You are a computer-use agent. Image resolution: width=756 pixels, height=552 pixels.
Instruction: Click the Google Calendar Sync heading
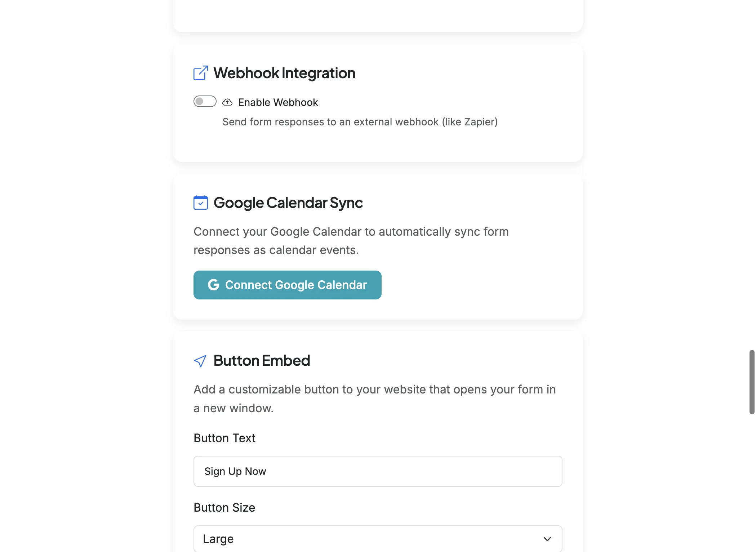point(288,202)
